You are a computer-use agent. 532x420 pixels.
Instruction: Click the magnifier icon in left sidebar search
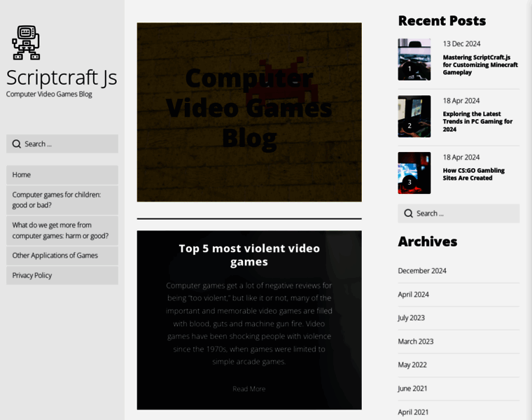pyautogui.click(x=17, y=143)
